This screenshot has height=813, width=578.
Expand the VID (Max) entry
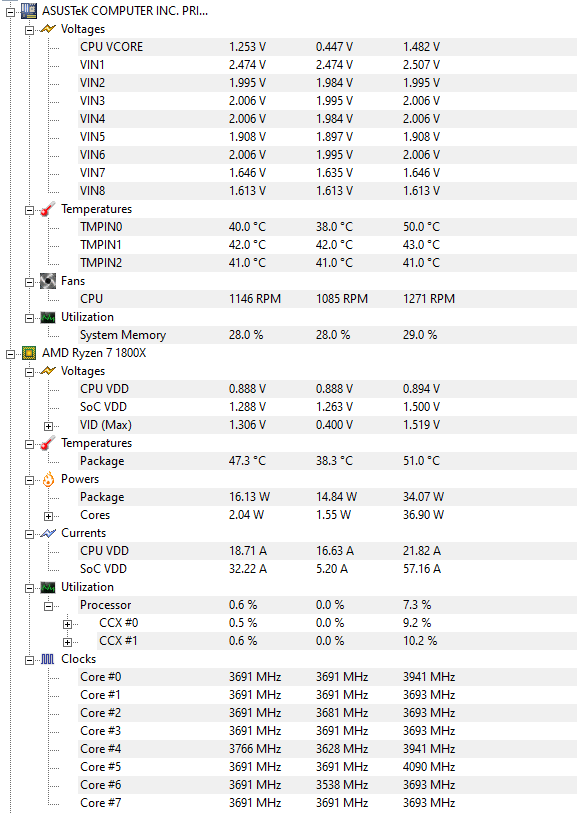(x=48, y=426)
